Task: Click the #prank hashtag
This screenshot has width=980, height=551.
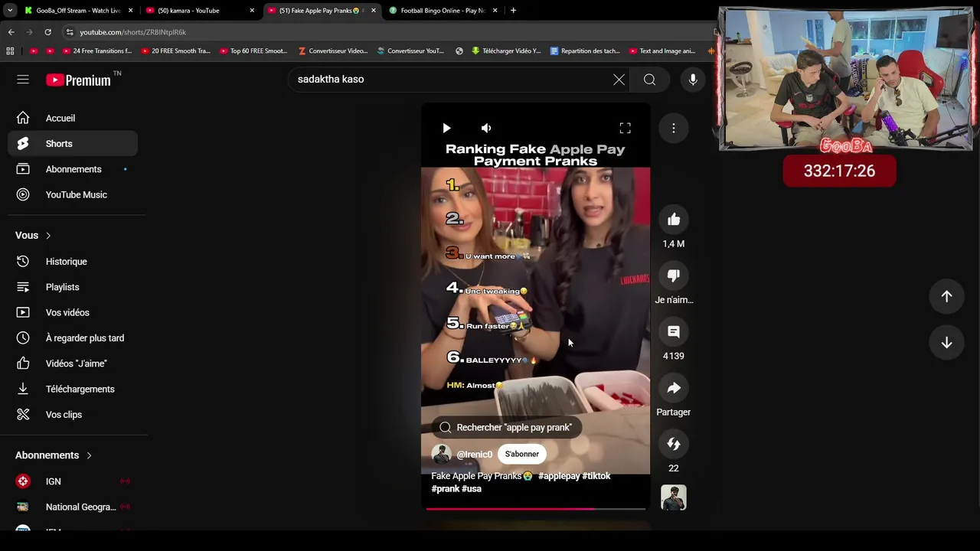Action: tap(445, 489)
